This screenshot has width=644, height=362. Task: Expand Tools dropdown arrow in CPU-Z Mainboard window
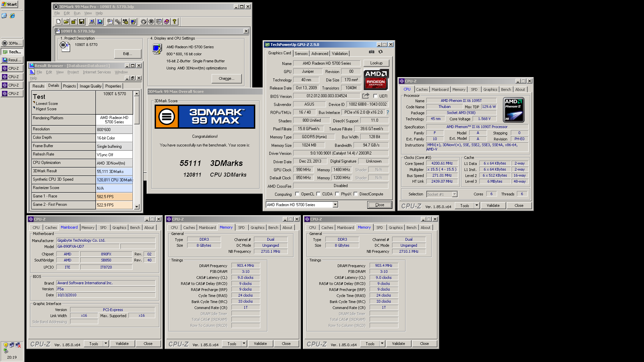pyautogui.click(x=106, y=344)
